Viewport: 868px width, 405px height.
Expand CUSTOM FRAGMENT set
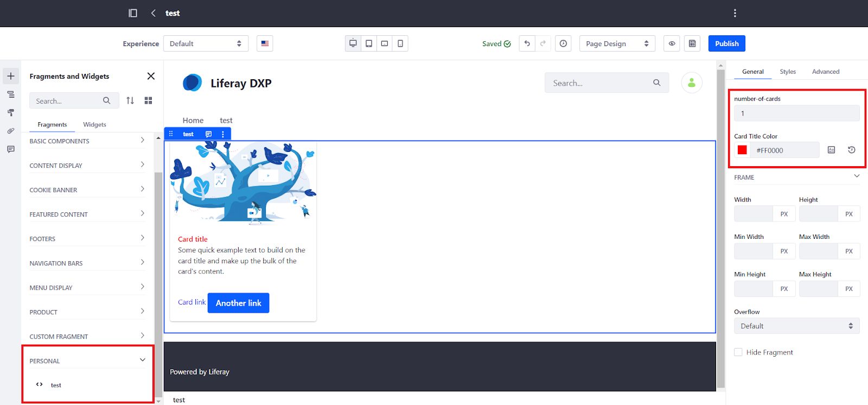(x=87, y=336)
